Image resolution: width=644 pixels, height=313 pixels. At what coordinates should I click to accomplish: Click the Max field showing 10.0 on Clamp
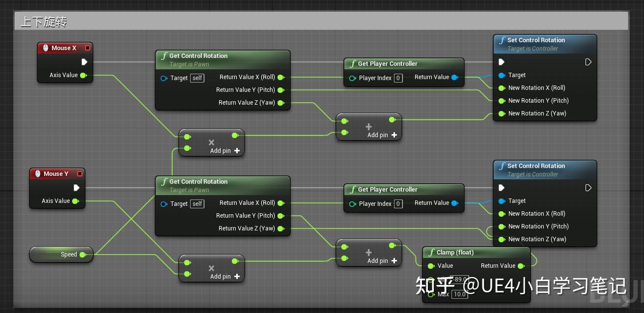coord(460,294)
